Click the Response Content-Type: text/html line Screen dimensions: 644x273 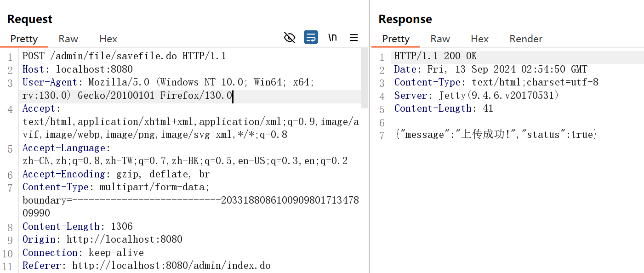coord(496,82)
